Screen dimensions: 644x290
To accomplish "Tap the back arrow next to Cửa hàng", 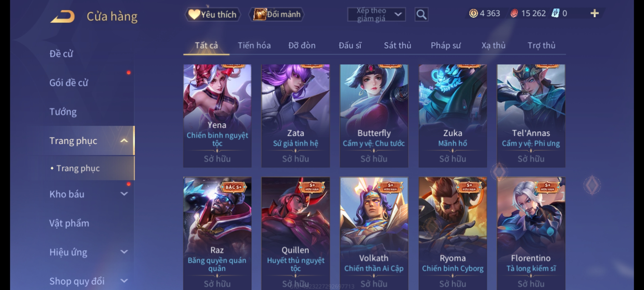I will coord(63,16).
